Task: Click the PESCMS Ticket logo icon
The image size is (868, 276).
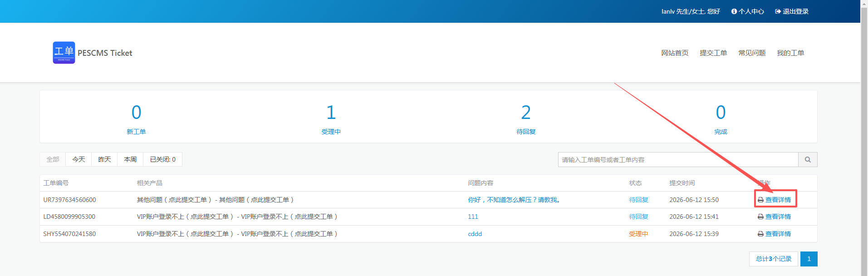Action: pyautogui.click(x=64, y=53)
